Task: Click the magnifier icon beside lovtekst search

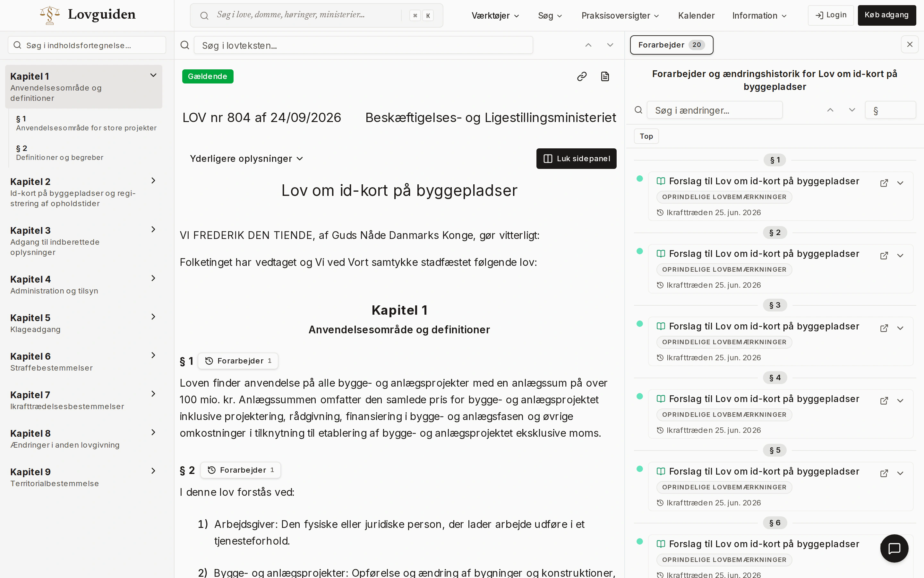Action: (185, 45)
